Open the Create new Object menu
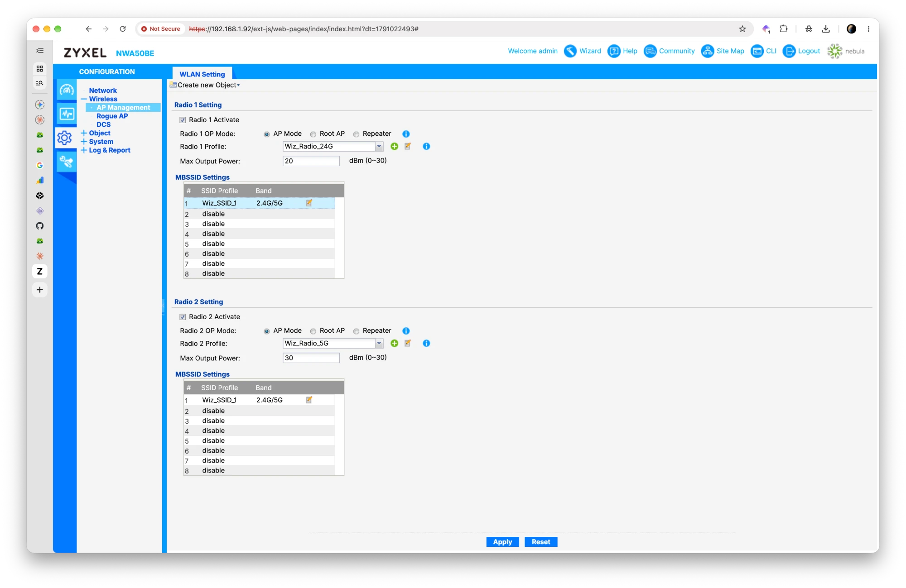906x588 pixels. coord(205,85)
